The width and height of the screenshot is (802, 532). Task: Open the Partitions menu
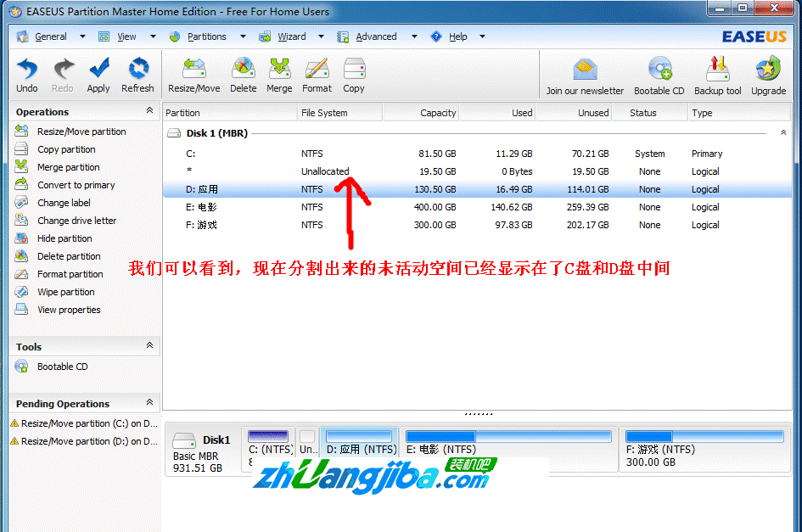tap(207, 36)
